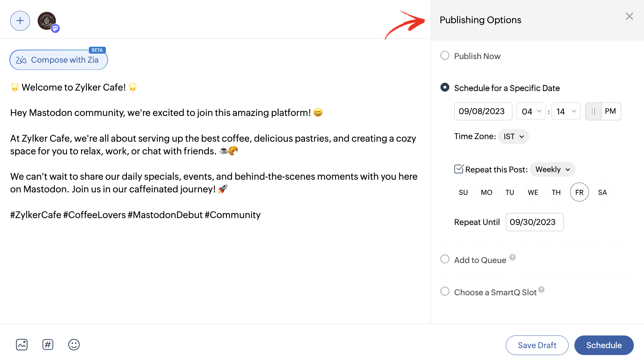The height and width of the screenshot is (363, 644).
Task: Open the hour dropdown showing 04
Action: click(531, 112)
